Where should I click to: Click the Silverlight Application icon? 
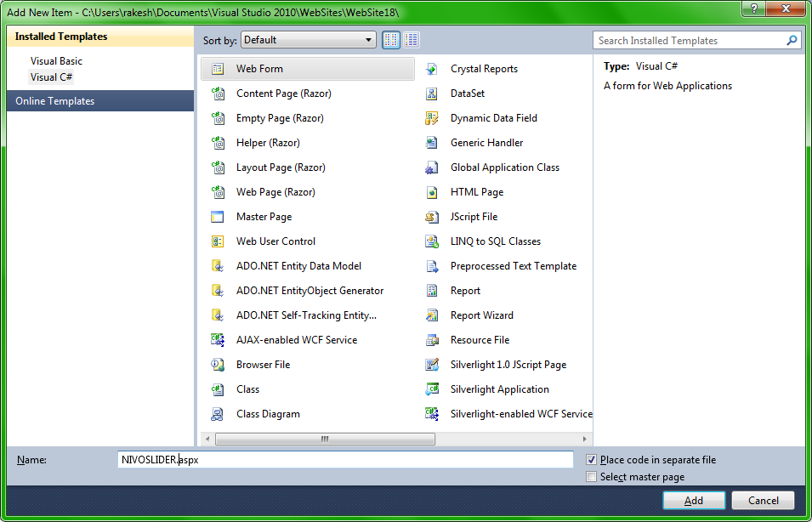click(432, 389)
